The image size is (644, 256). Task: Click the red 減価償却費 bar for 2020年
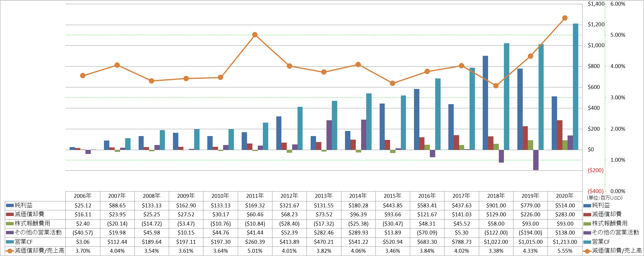pos(560,135)
